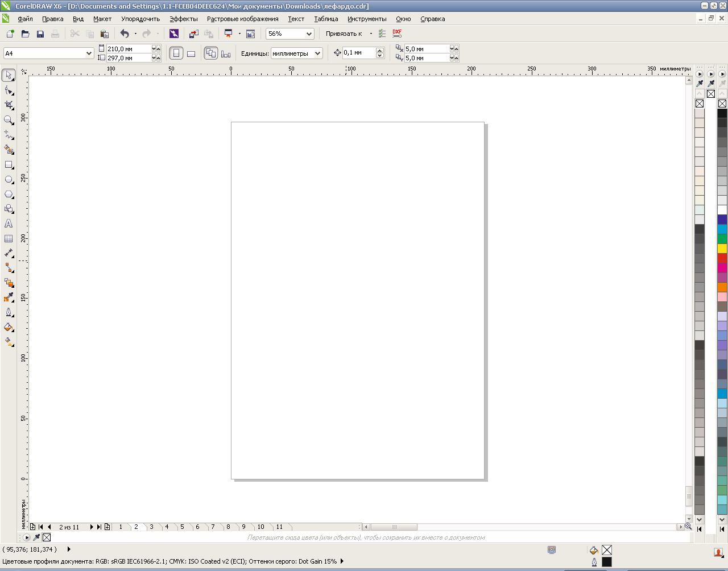728x571 pixels.
Task: Click the page width 210,0 мм field
Action: click(129, 49)
